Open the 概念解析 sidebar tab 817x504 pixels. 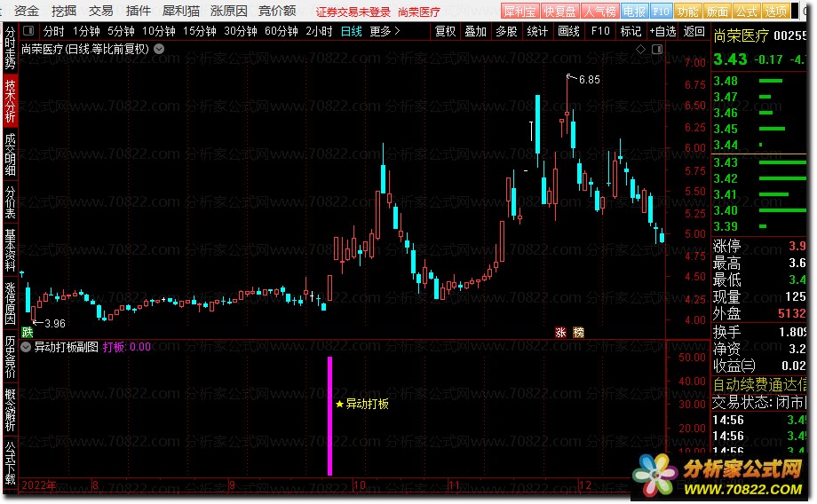[x=11, y=410]
